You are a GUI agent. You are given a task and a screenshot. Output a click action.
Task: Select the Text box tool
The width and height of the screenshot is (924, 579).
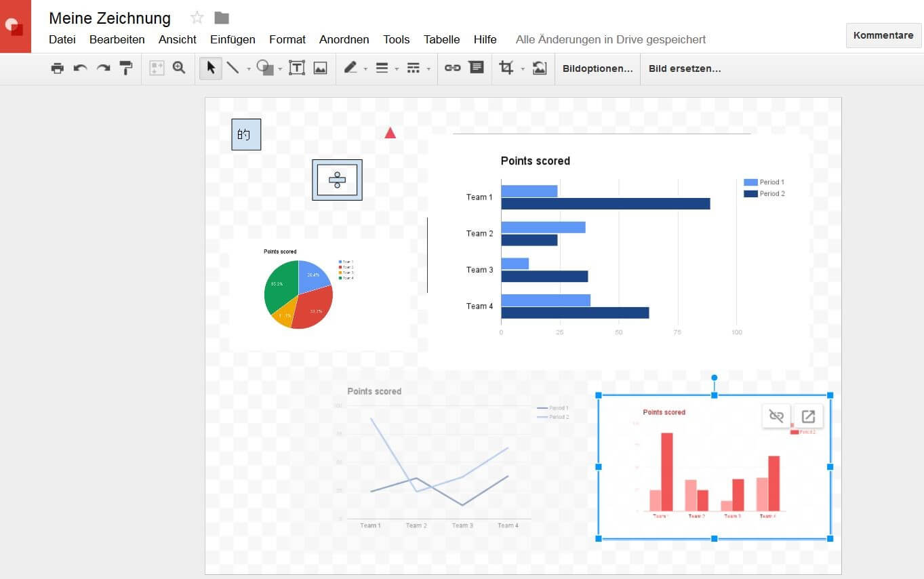[x=297, y=68]
